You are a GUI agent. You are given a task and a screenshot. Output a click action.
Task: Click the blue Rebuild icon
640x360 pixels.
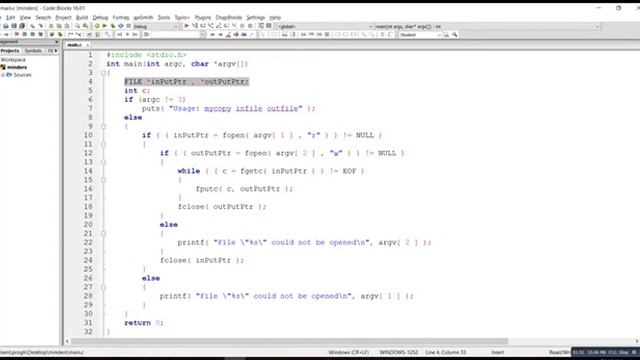pyautogui.click(x=121, y=26)
